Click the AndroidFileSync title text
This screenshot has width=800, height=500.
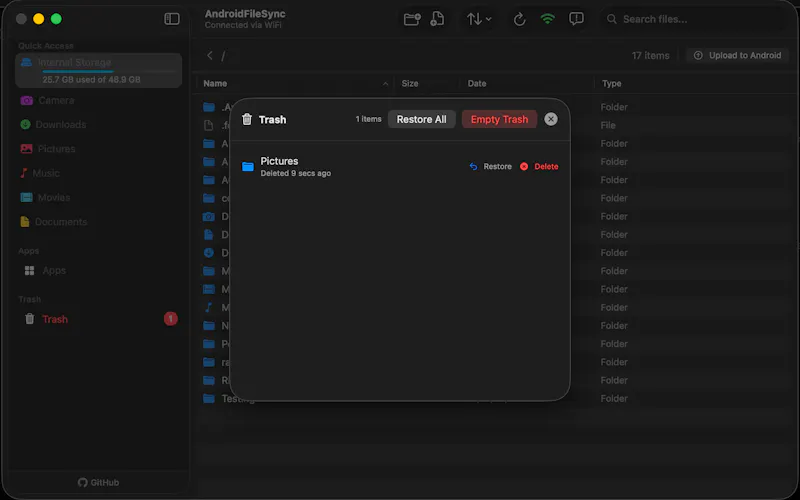245,14
